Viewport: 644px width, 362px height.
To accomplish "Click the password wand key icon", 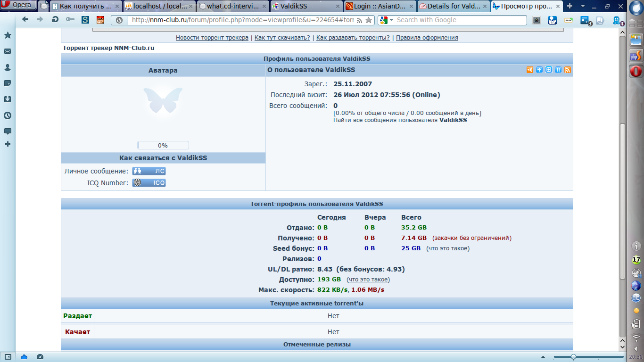I will tap(70, 20).
